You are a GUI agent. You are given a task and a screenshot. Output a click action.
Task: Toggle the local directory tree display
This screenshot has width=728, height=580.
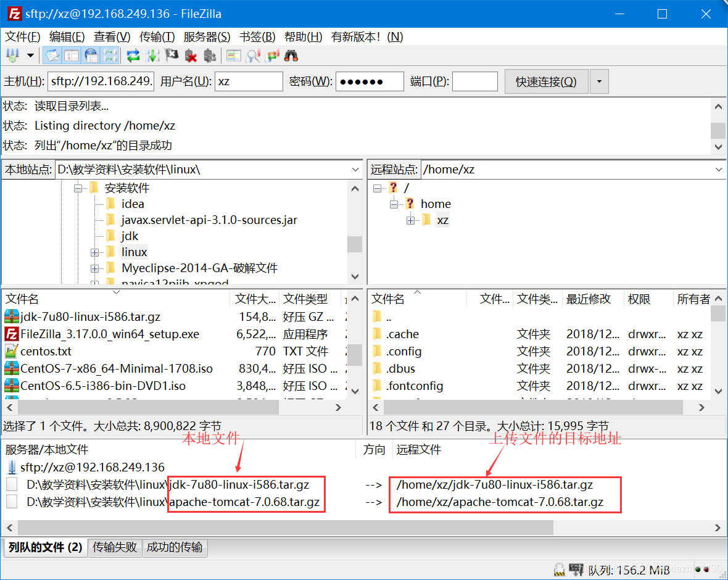[72, 56]
